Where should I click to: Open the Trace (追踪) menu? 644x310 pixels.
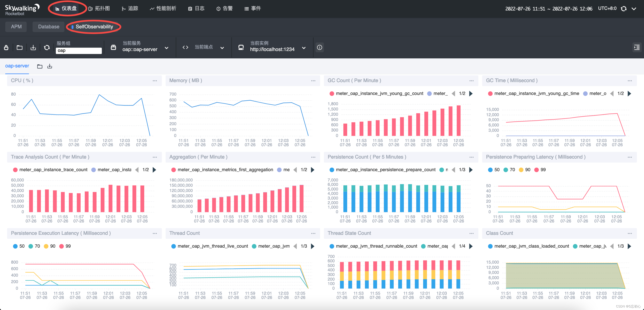[x=130, y=9]
